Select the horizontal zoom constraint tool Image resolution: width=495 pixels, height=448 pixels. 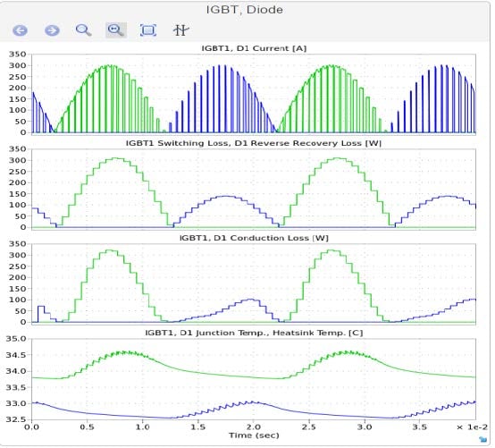click(x=116, y=30)
